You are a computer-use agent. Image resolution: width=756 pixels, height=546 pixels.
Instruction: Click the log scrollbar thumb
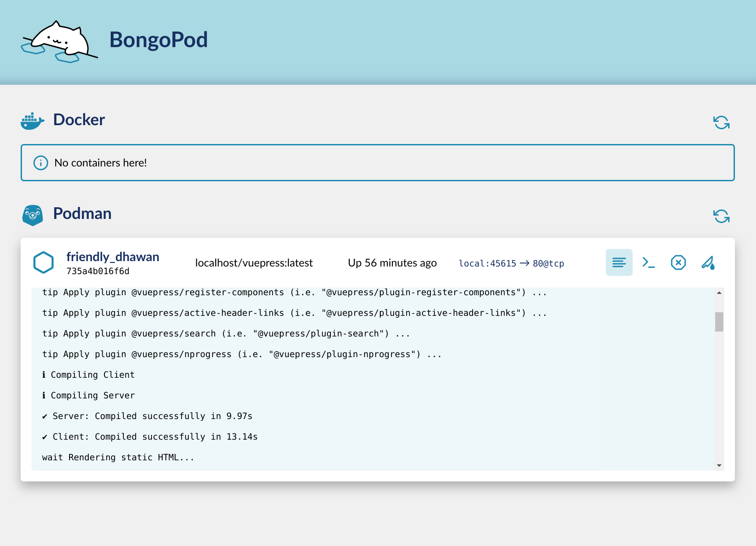point(719,322)
